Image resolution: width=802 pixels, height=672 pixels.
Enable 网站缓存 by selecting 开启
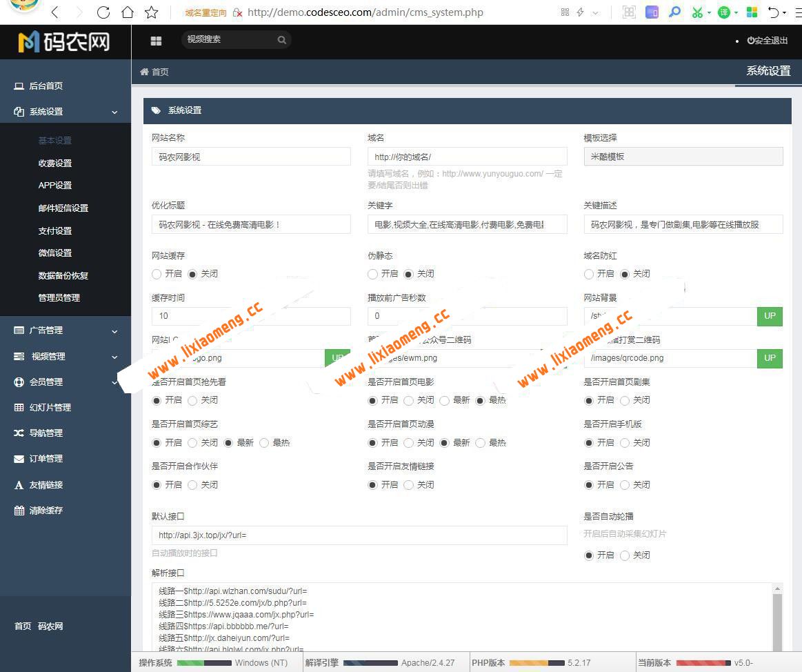tap(157, 274)
